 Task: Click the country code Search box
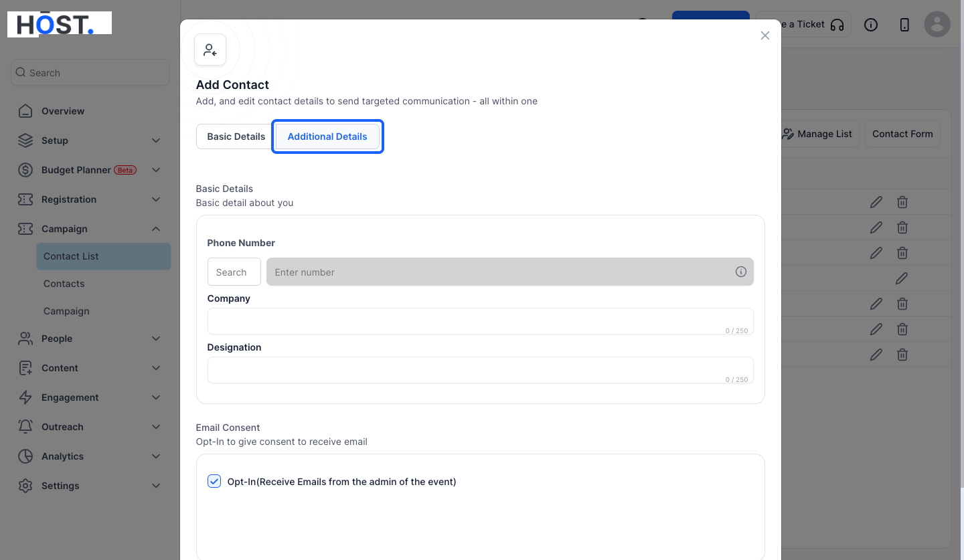[x=234, y=272]
